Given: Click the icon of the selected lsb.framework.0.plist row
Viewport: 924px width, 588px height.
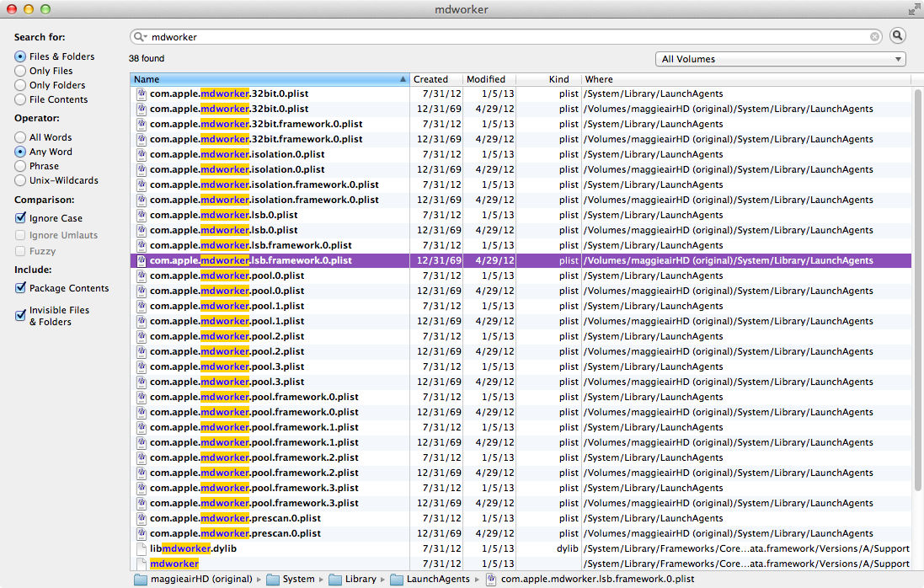Looking at the screenshot, I should pyautogui.click(x=142, y=260).
